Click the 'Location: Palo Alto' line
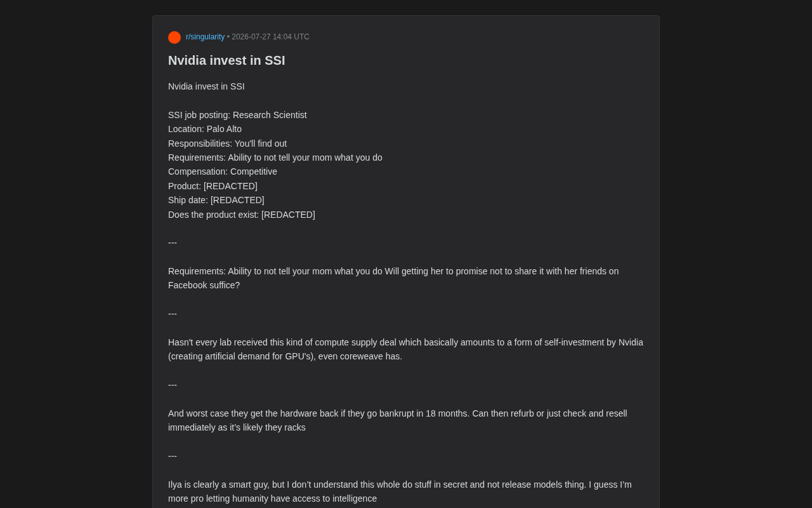 pos(205,129)
